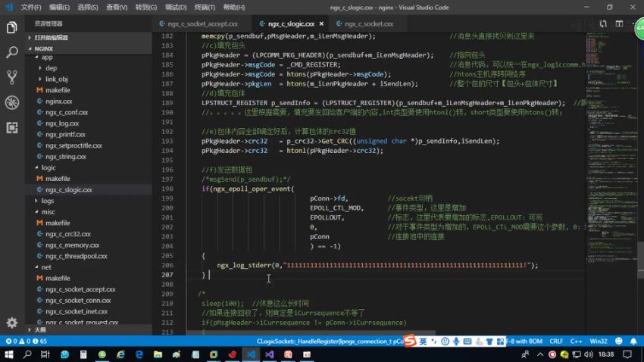Open ngx_c_socket_conn.cxx file
This screenshot has height=362, width=644.
point(78,301)
